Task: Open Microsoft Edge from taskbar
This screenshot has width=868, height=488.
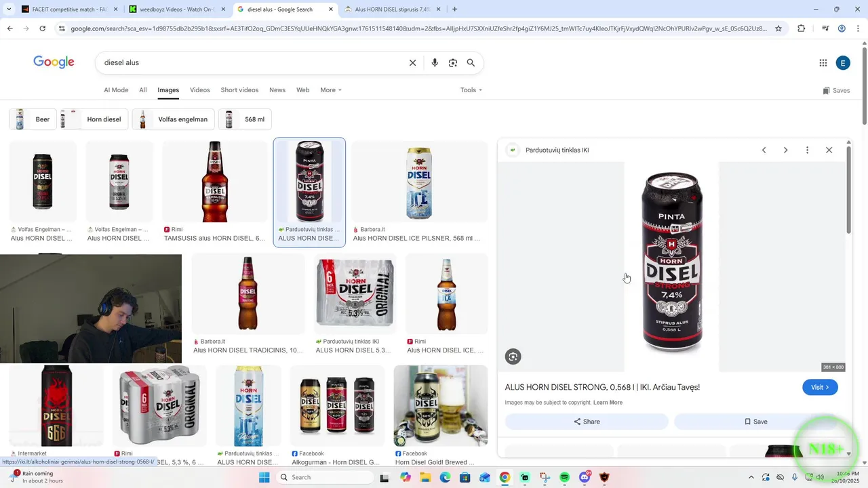Action: 445,477
